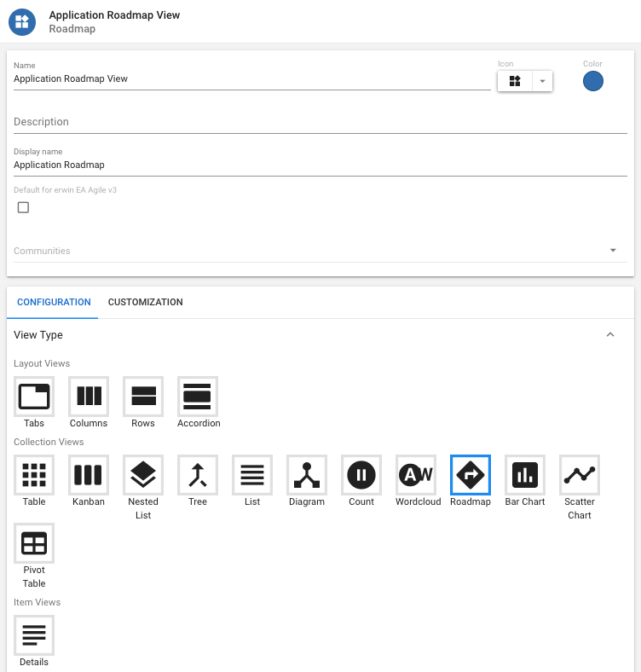
Task: Select the Tabs layout view icon
Action: (x=34, y=397)
